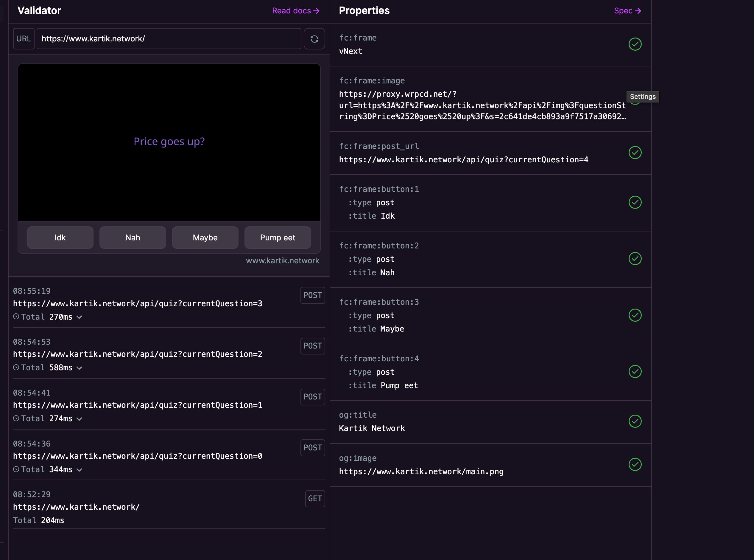
Task: Select the currentQuestion=1 request URL
Action: click(x=138, y=405)
